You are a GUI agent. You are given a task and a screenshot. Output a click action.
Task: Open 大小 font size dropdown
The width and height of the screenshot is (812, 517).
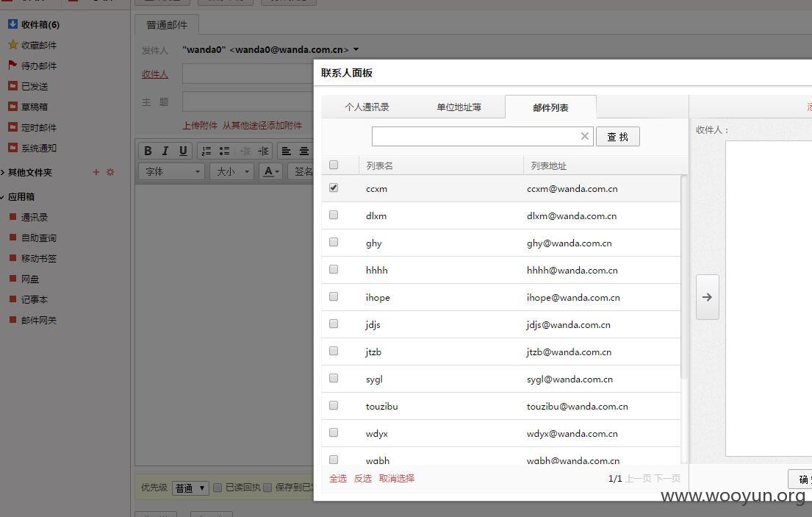tap(232, 171)
